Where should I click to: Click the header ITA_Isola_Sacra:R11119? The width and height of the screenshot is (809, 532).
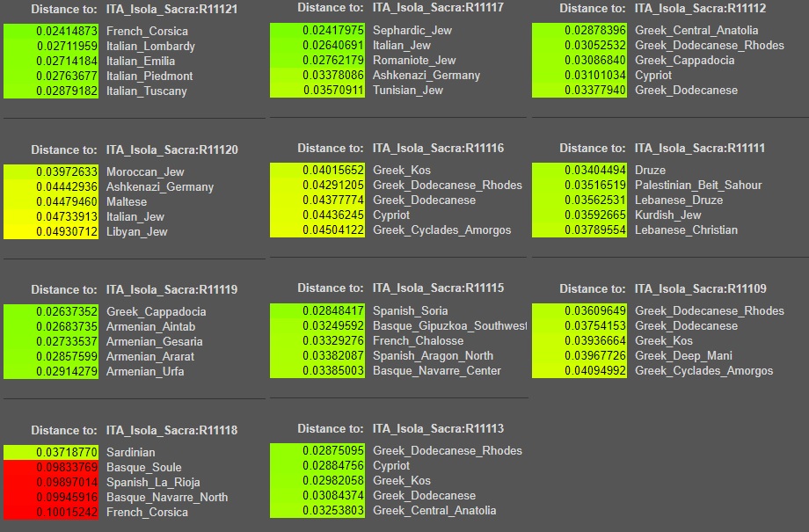171,289
